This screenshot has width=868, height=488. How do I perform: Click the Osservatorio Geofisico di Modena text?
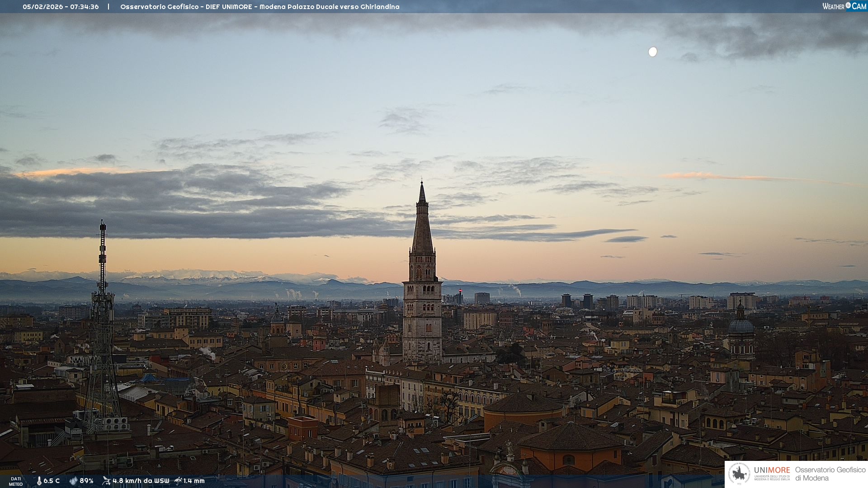(x=830, y=474)
